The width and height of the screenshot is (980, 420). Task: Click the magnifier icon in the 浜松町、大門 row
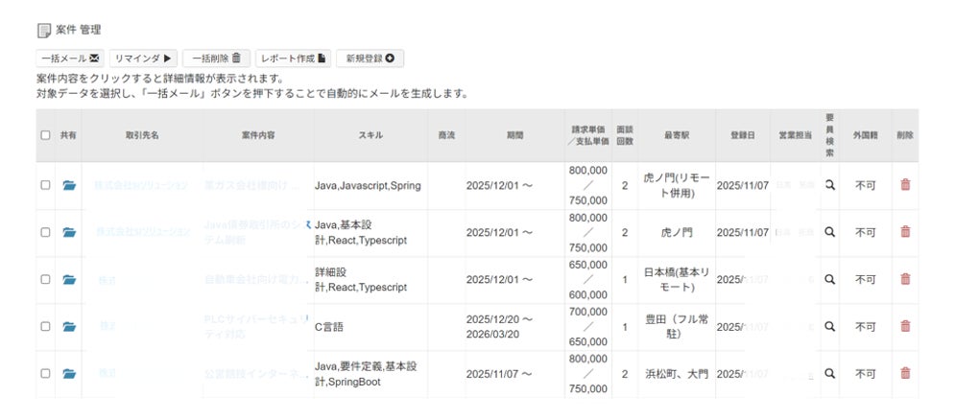click(x=830, y=373)
